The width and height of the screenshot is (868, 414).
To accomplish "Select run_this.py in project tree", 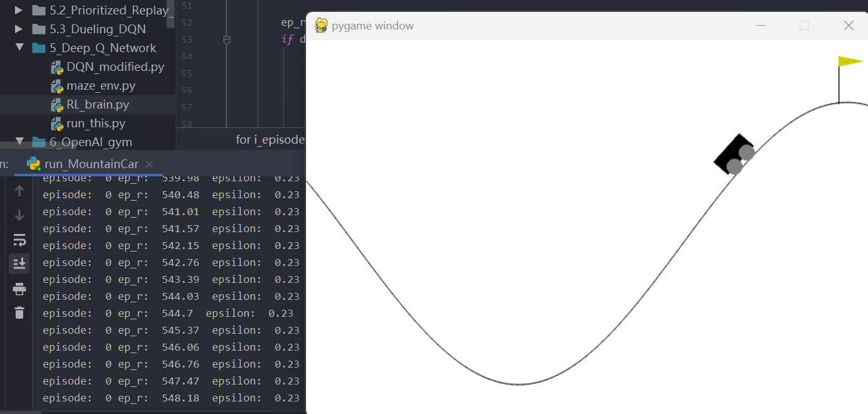I will coord(96,124).
